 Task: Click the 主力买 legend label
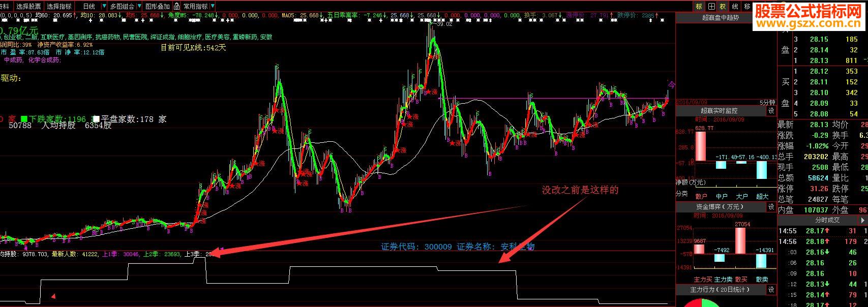pyautogui.click(x=703, y=280)
